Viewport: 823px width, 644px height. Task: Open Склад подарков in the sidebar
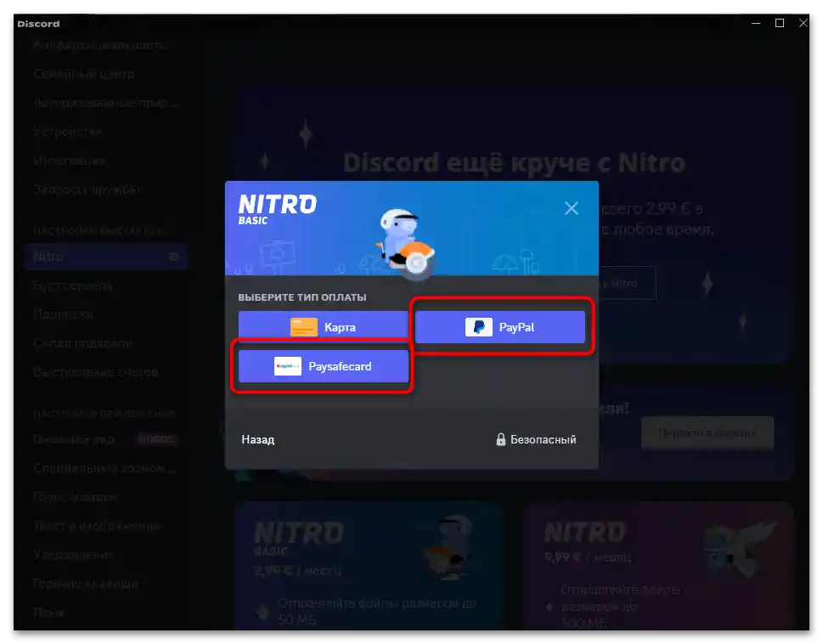(x=82, y=343)
